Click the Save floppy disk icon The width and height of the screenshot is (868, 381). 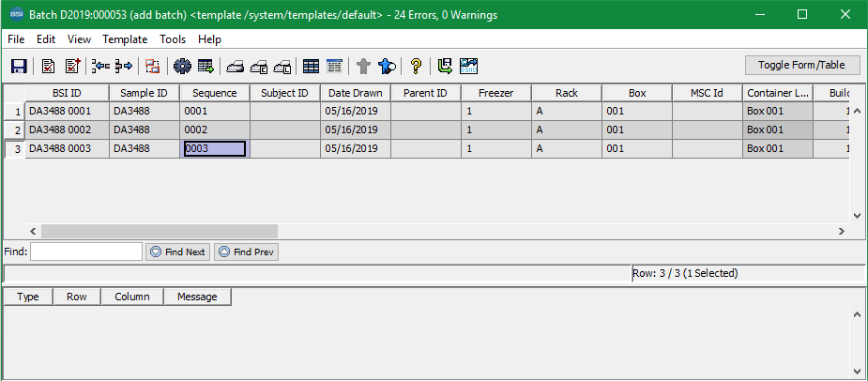(19, 66)
